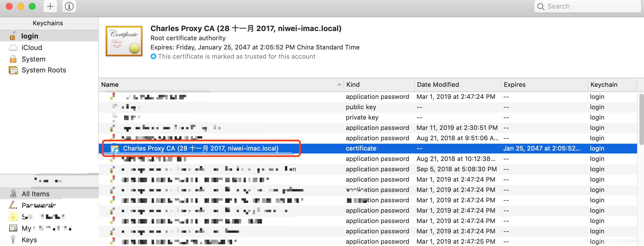Click the Charles Proxy CA certificate row icon

115,149
